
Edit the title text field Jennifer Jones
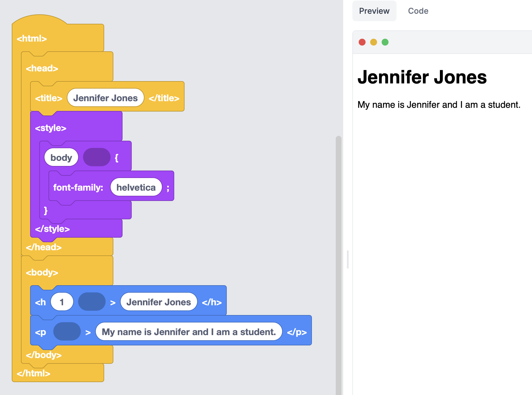coord(105,98)
